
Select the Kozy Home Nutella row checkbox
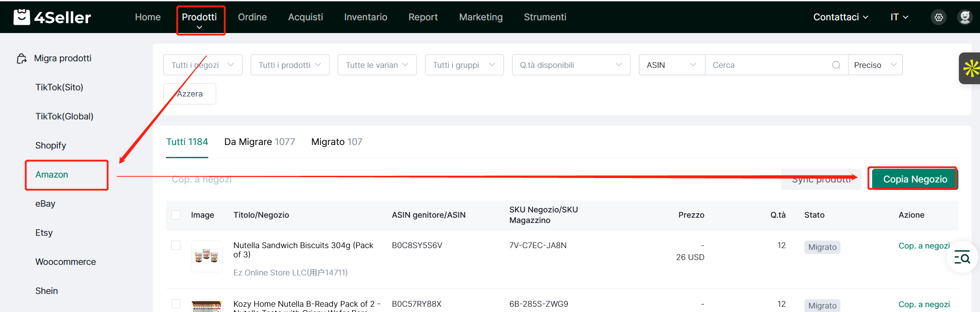(x=176, y=304)
